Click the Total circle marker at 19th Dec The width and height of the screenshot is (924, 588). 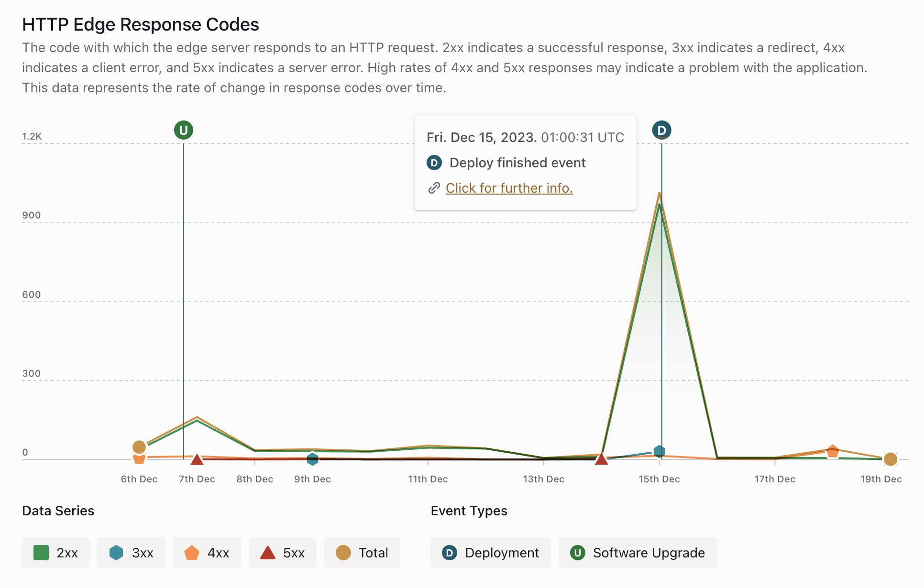(891, 459)
